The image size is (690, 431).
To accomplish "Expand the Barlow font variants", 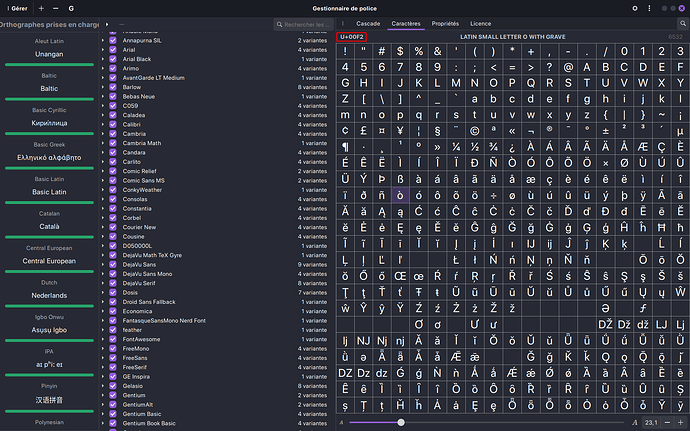I will click(103, 87).
